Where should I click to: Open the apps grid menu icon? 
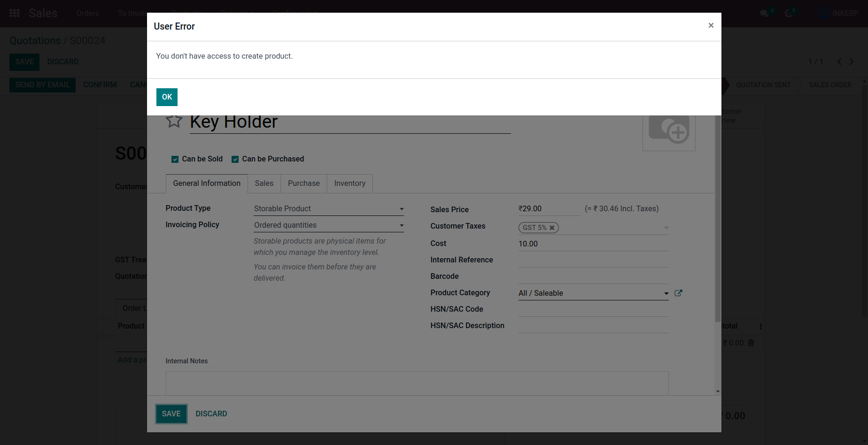pyautogui.click(x=15, y=13)
